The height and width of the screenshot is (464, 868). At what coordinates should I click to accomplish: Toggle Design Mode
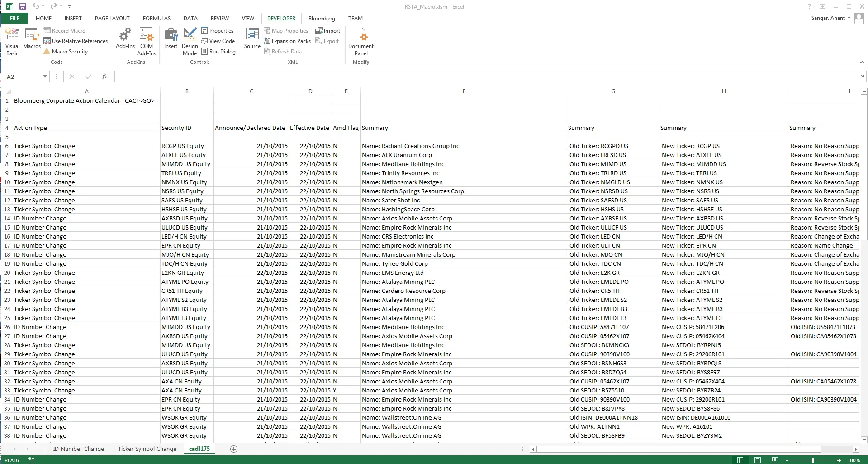190,42
